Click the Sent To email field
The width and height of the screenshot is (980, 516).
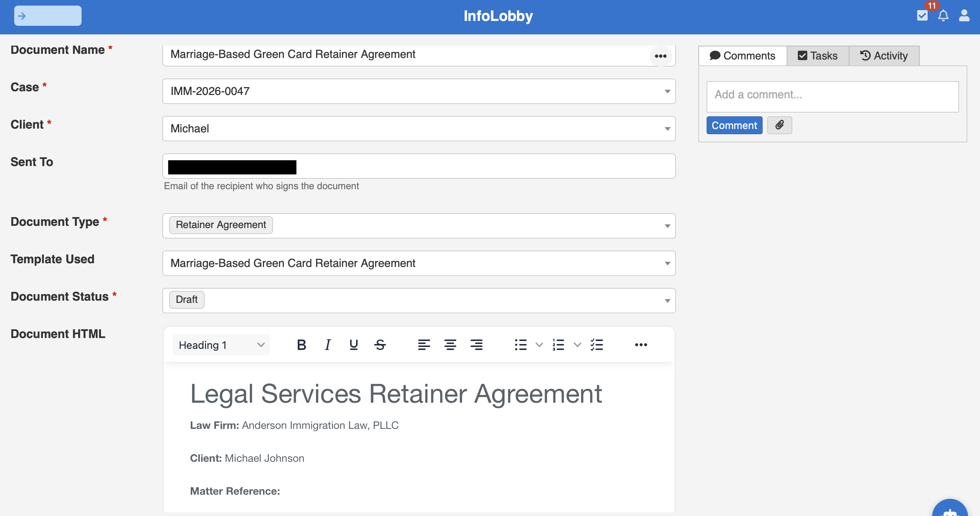point(419,166)
